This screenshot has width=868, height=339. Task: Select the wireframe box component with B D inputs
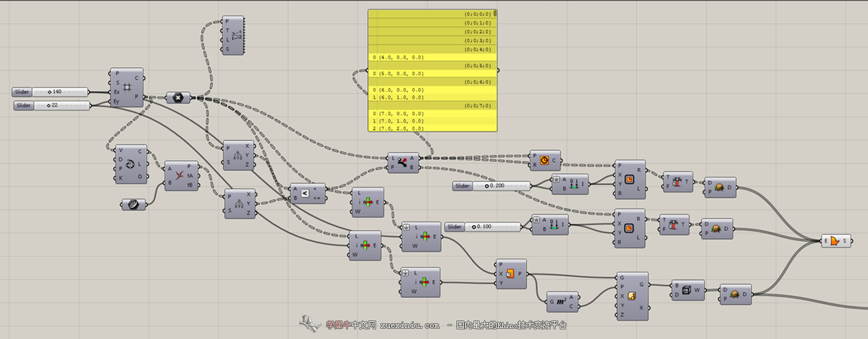(x=687, y=290)
